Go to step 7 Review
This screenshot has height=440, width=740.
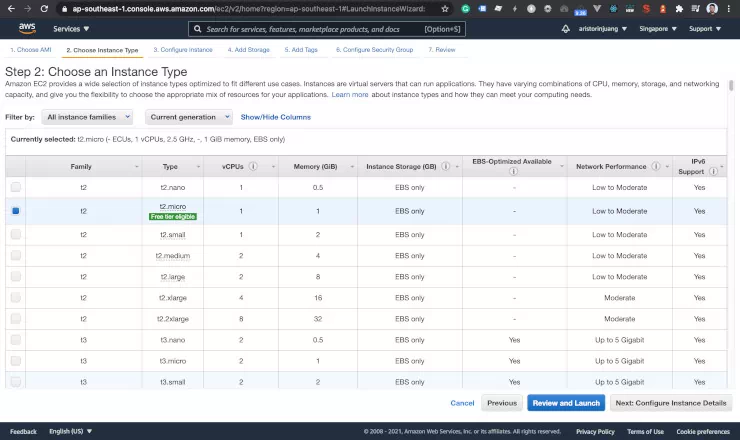[442, 50]
